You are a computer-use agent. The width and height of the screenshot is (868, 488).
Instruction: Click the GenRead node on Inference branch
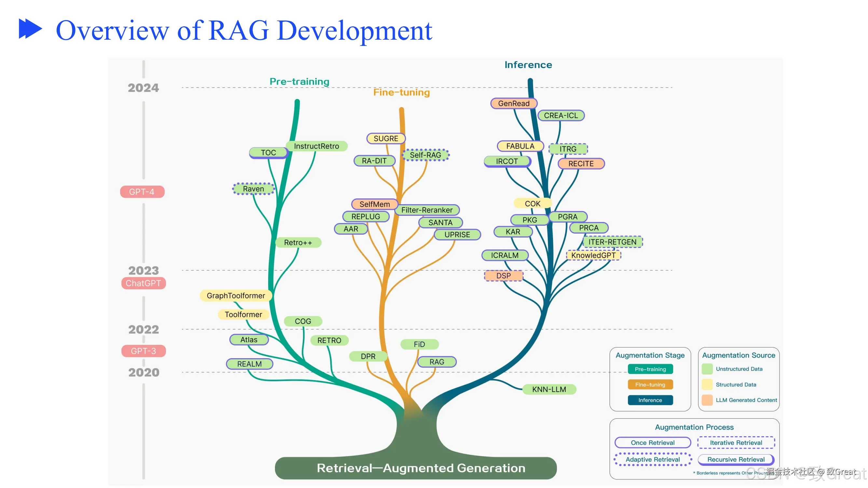(514, 103)
